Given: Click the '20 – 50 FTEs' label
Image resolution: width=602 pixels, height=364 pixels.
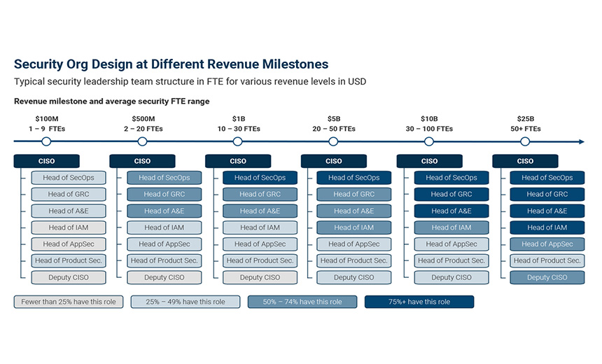Looking at the screenshot, I should [334, 129].
